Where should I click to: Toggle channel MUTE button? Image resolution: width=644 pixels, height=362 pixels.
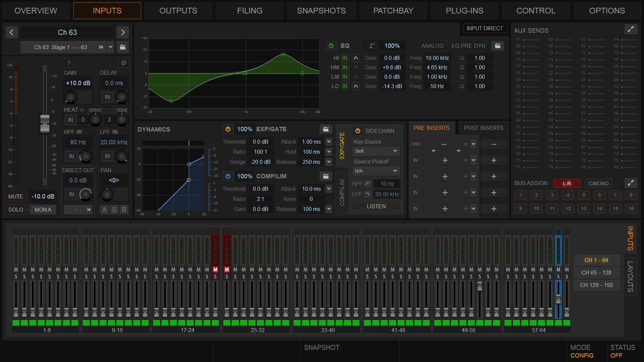click(16, 196)
